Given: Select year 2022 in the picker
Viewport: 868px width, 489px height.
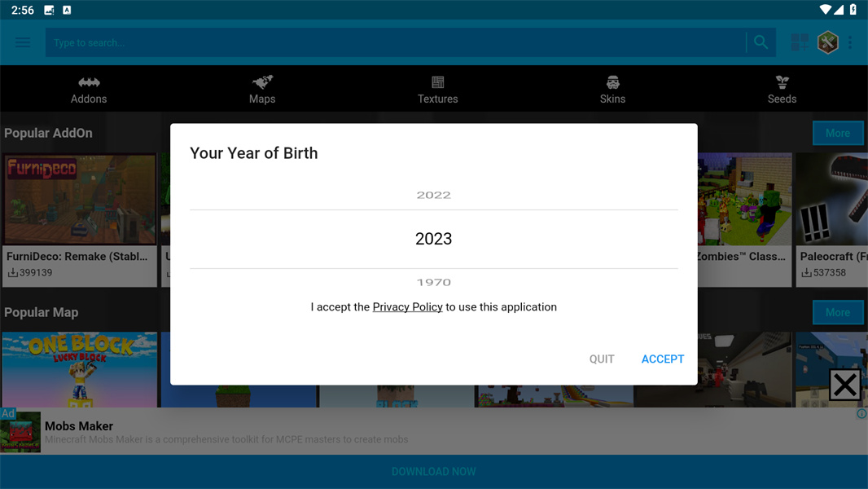Looking at the screenshot, I should [x=433, y=195].
